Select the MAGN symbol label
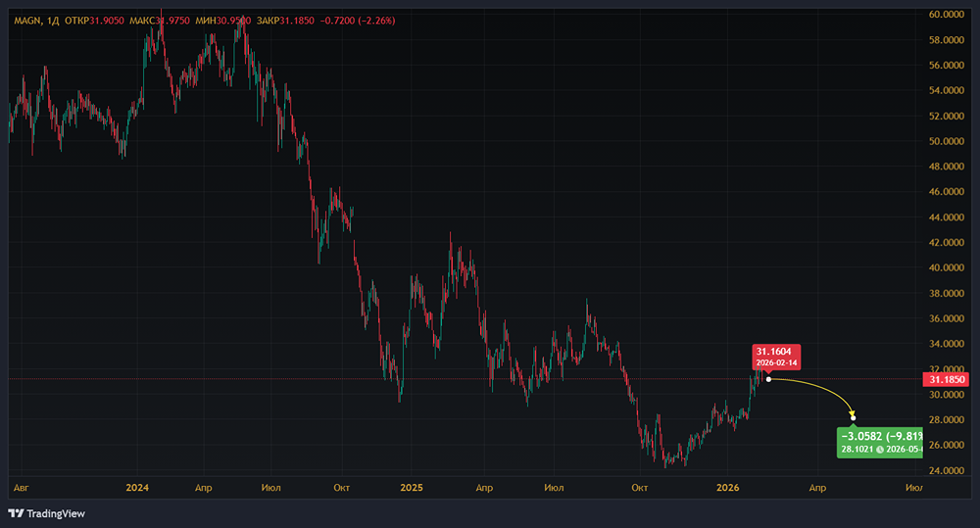Image resolution: width=980 pixels, height=528 pixels. pyautogui.click(x=27, y=21)
